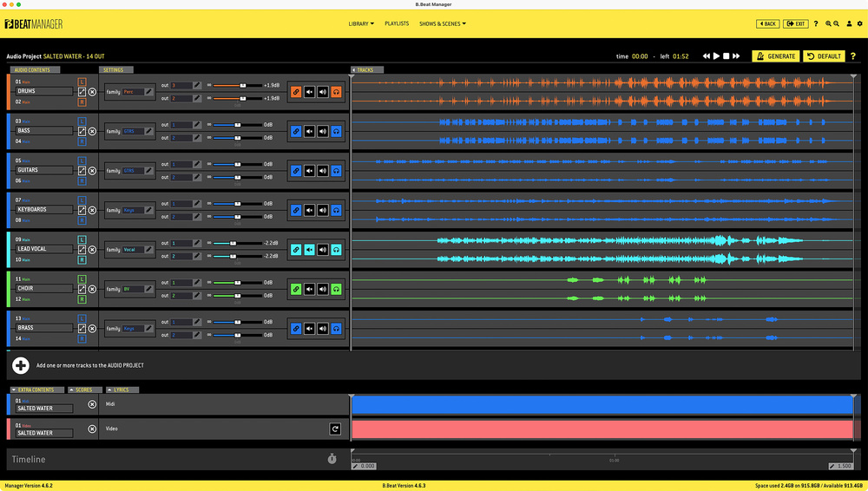
Task: Toggle the headphones monitor on the LEAD VOCAL track
Action: 336,250
